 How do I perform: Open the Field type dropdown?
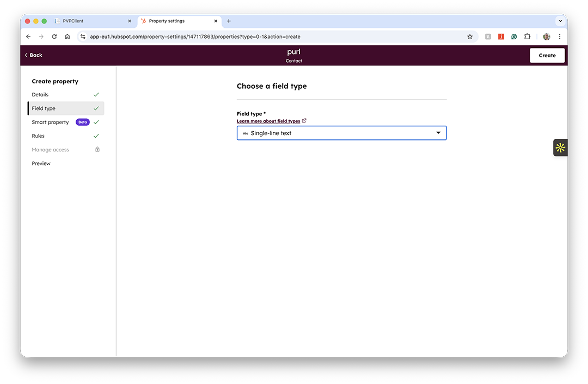tap(341, 133)
